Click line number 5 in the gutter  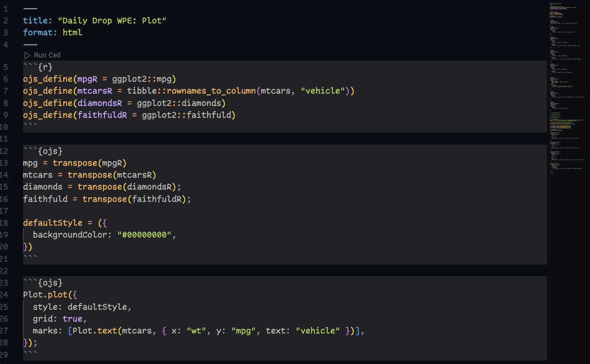coord(6,67)
